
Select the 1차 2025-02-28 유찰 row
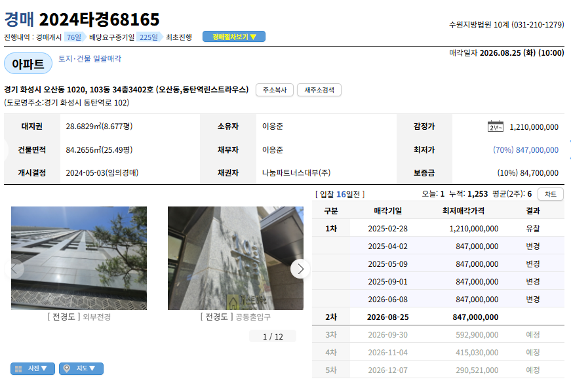(x=438, y=228)
